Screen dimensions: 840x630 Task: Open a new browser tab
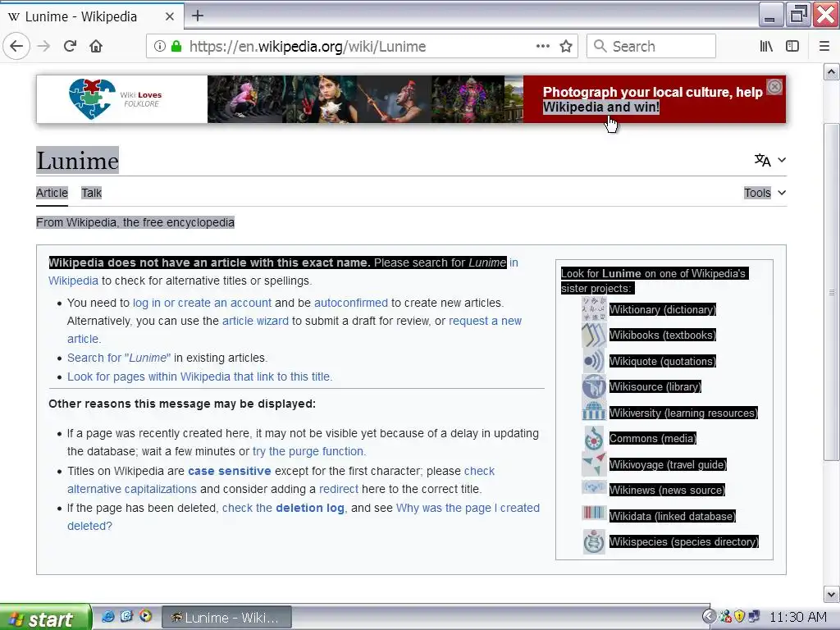tap(197, 16)
